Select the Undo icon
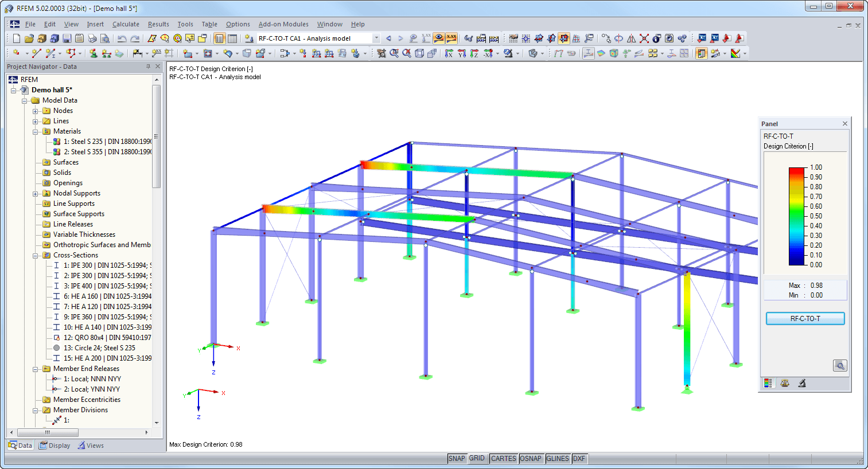The image size is (868, 469). pyautogui.click(x=122, y=38)
